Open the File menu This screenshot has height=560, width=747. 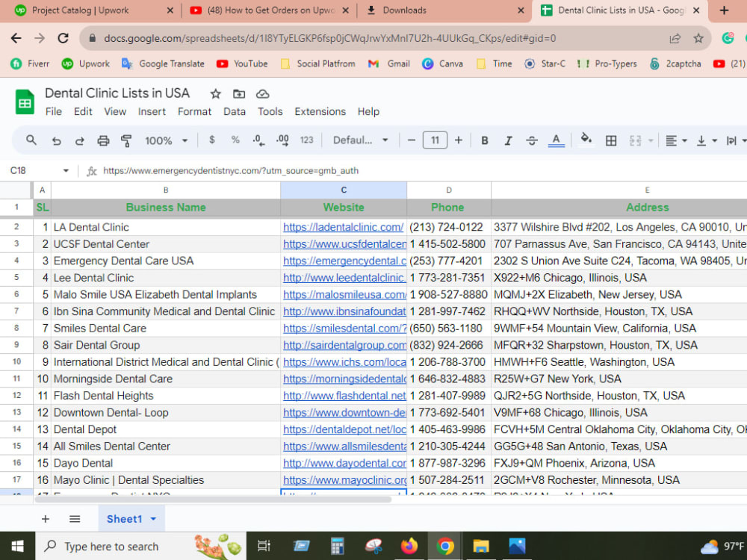point(53,111)
